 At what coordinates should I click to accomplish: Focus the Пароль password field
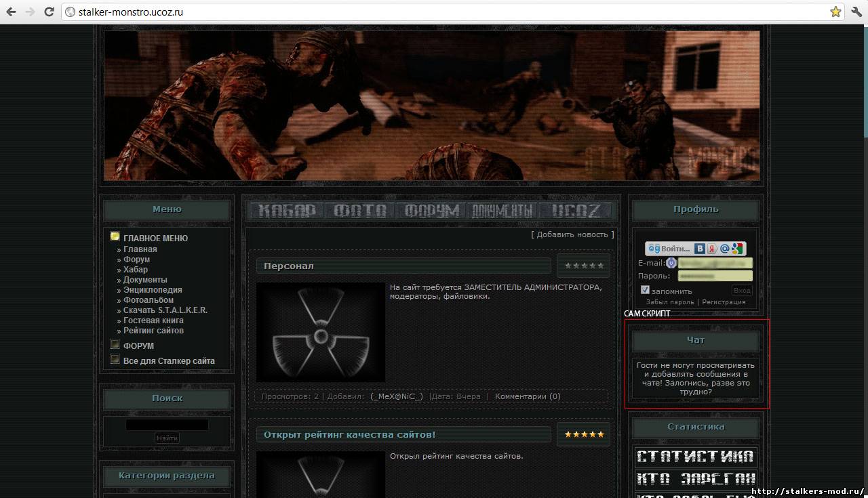point(715,276)
